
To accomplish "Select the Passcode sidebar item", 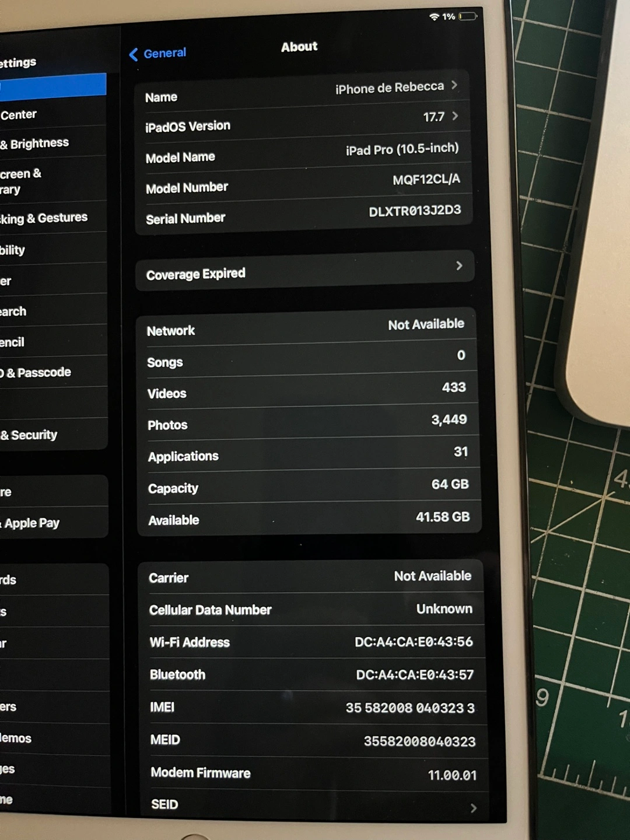I will (x=36, y=373).
